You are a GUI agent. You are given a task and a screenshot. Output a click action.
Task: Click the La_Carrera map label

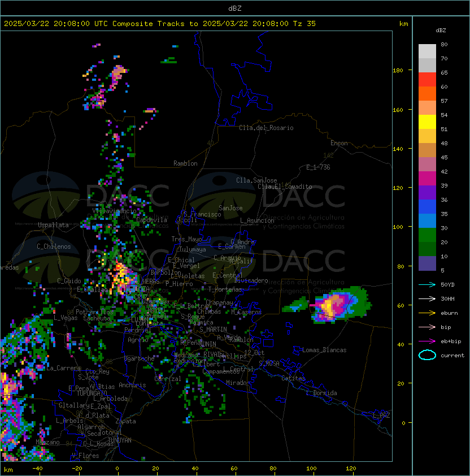(63, 368)
